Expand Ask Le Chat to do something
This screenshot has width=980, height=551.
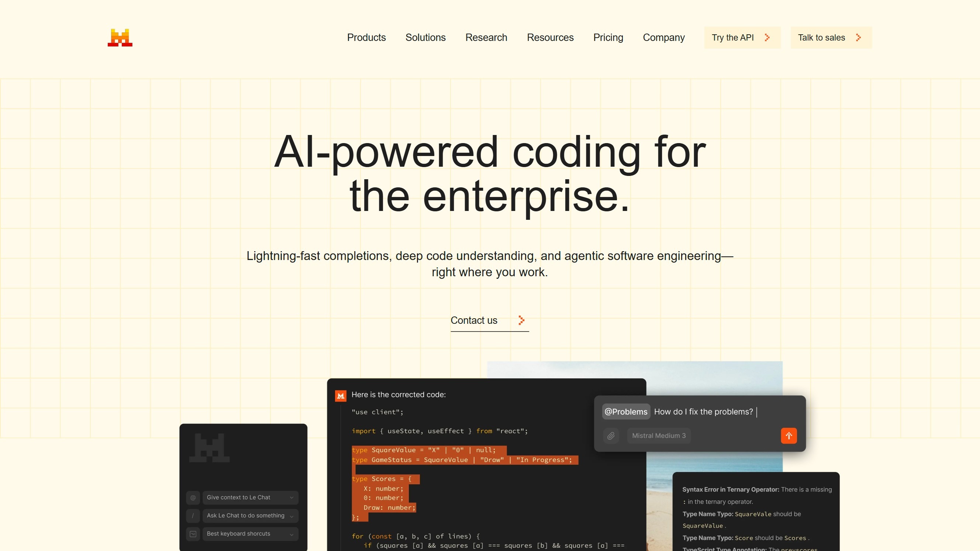coord(291,516)
